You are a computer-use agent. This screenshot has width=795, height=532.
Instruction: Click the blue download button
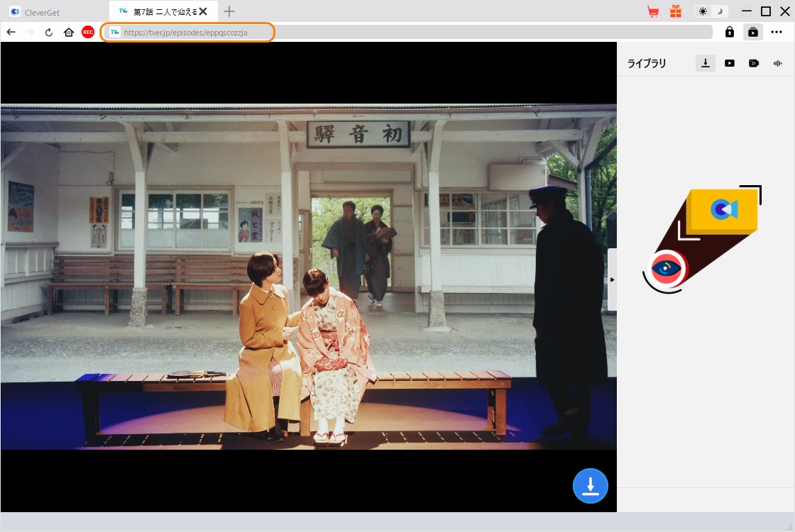coord(590,486)
